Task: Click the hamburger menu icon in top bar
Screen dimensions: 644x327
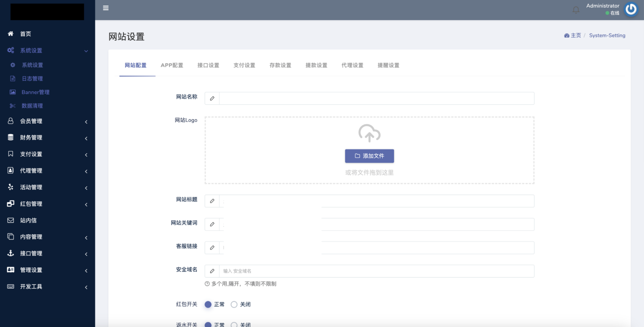Action: click(106, 8)
